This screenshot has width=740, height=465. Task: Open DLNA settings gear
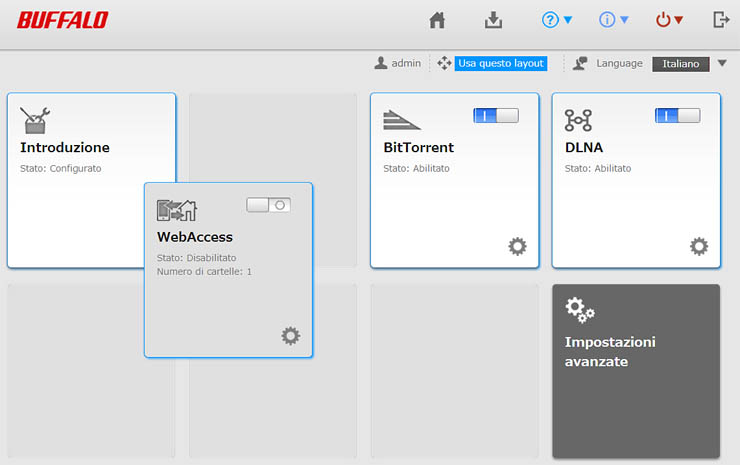699,246
